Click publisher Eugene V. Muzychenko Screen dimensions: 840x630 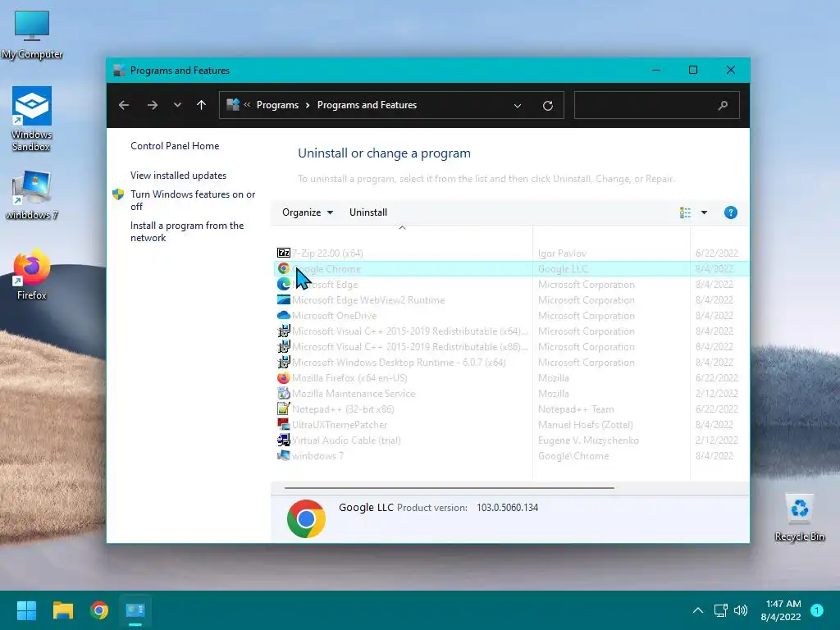coord(588,441)
